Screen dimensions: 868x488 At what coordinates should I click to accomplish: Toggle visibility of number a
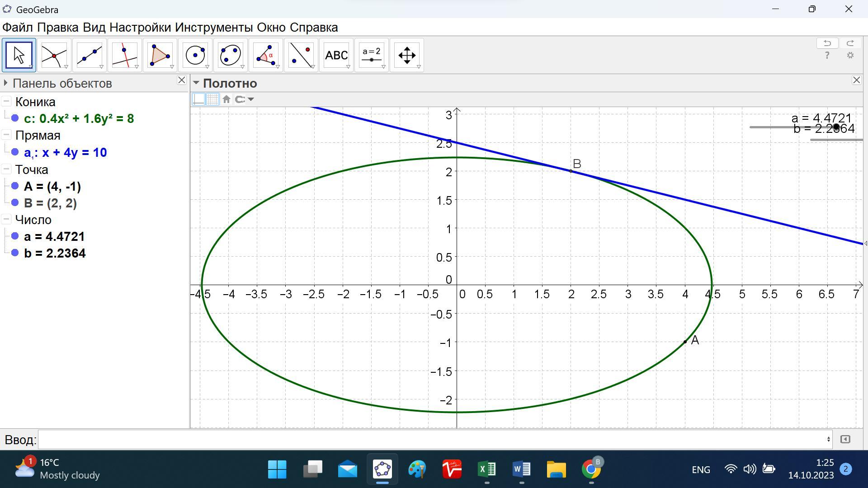tap(15, 236)
